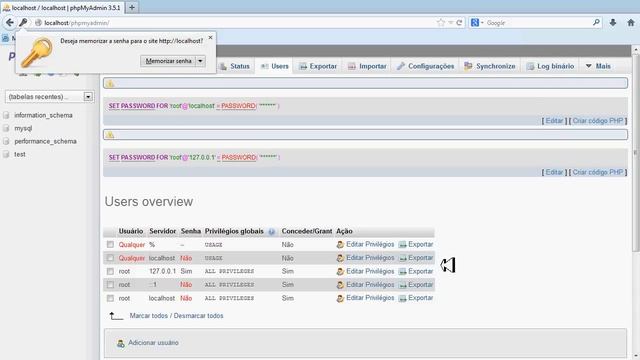Edit privileges for Qualquer localhost user

365,258
